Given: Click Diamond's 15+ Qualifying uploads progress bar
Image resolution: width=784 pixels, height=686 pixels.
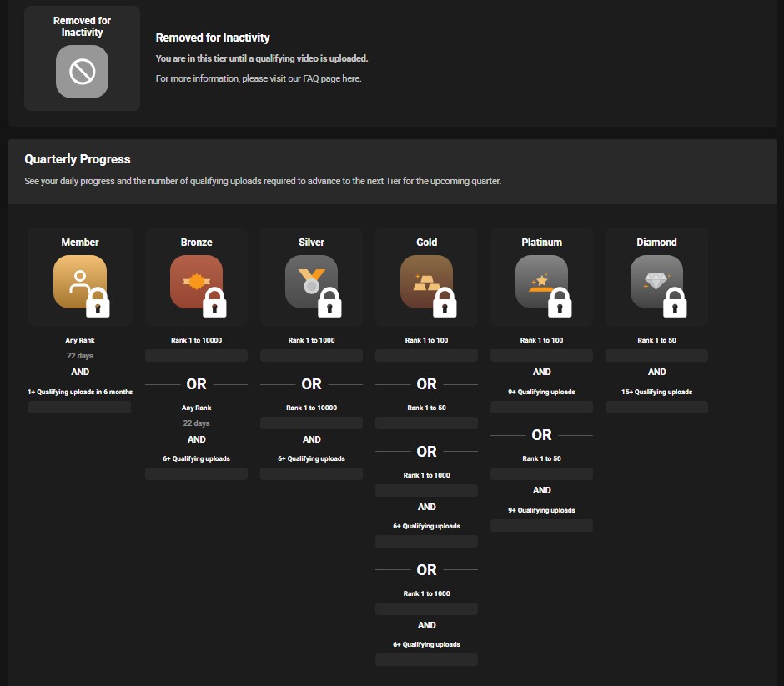Looking at the screenshot, I should [656, 408].
